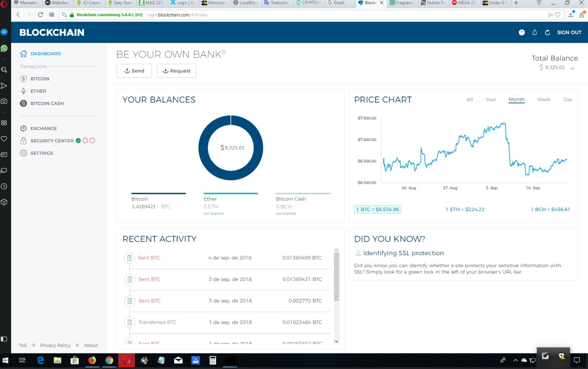Select the 1 BCH price option
588x369 pixels.
(550, 209)
